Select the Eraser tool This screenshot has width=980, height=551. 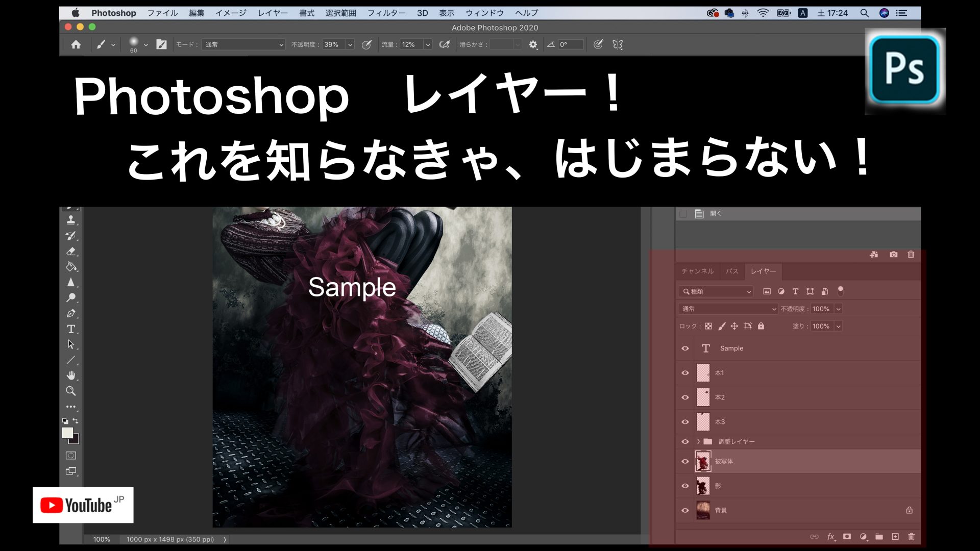(71, 251)
